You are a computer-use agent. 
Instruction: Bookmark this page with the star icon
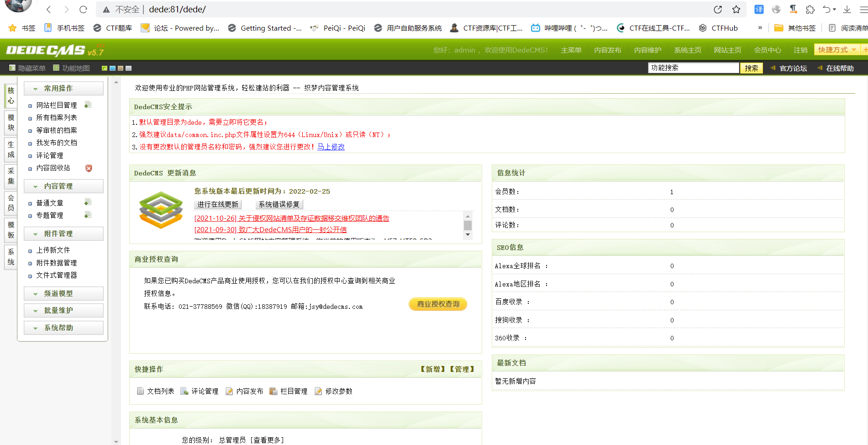736,10
